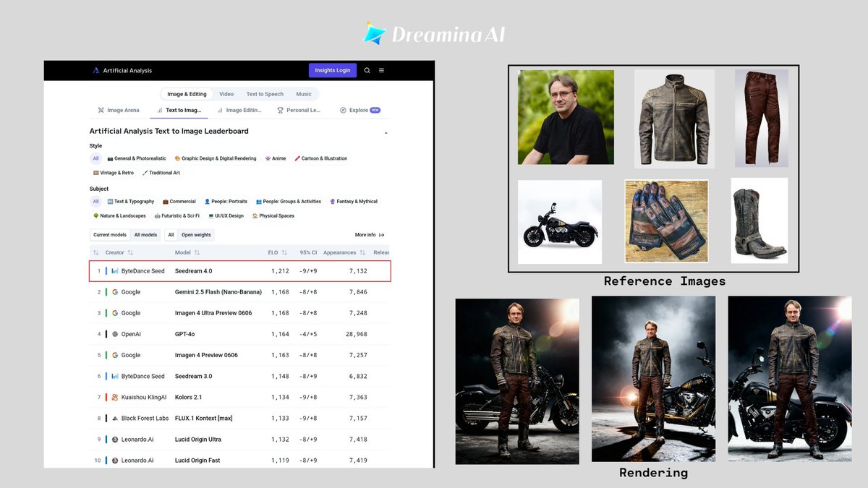Click the trophy icon for Personal Le...
This screenshot has width=868, height=488.
pos(280,111)
